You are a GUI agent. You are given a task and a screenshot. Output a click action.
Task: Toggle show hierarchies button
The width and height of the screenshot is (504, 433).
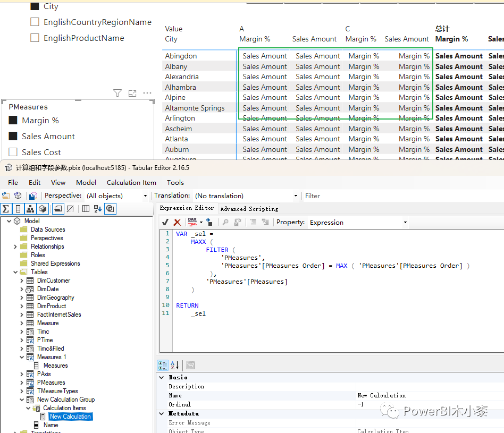click(x=30, y=209)
